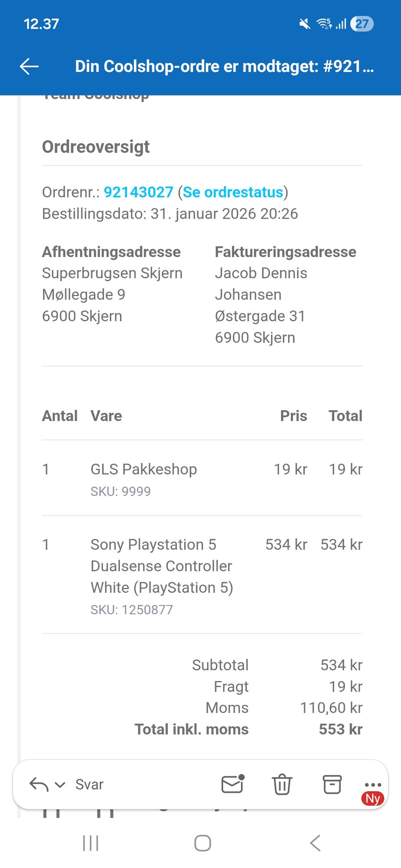The image size is (401, 868).
Task: Mark email as unread with envelope icon
Action: coord(232,784)
